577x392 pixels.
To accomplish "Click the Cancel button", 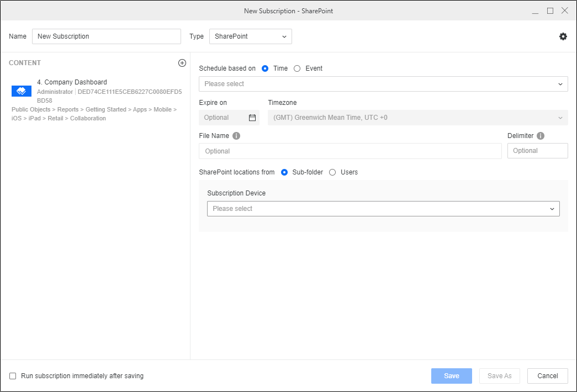I will click(x=547, y=376).
